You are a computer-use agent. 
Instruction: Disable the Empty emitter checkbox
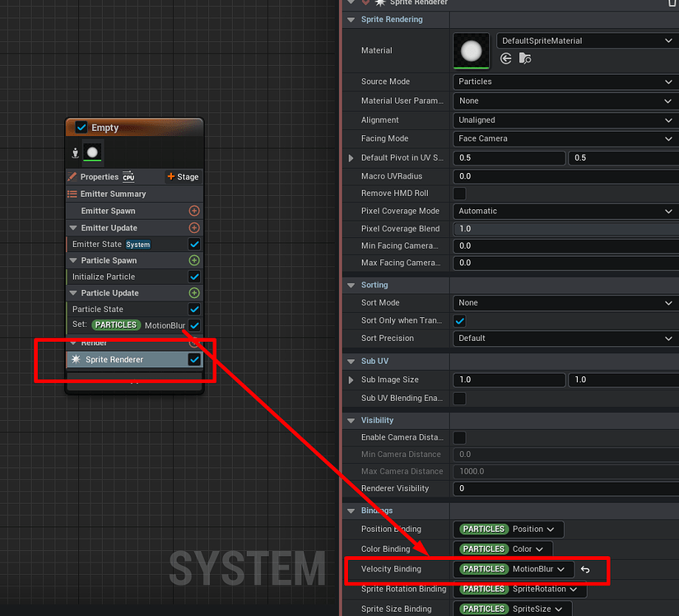(81, 128)
